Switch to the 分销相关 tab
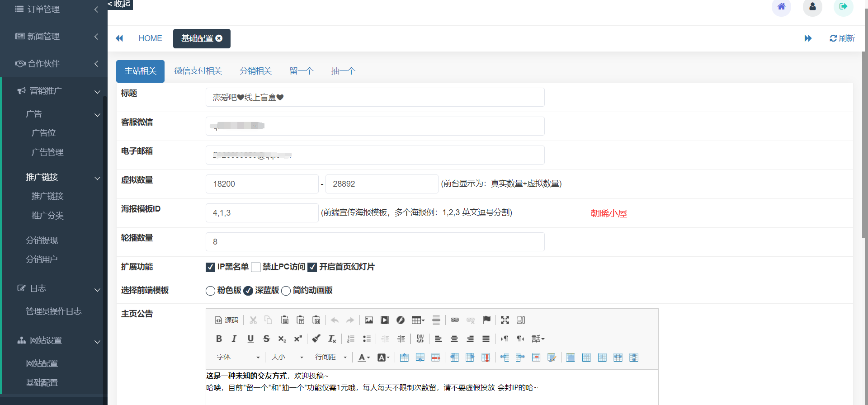Viewport: 868px width, 405px height. pos(255,71)
